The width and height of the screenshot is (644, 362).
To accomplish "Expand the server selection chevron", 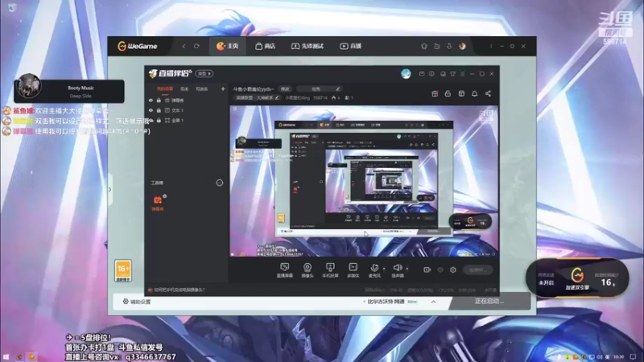I will coord(433,302).
